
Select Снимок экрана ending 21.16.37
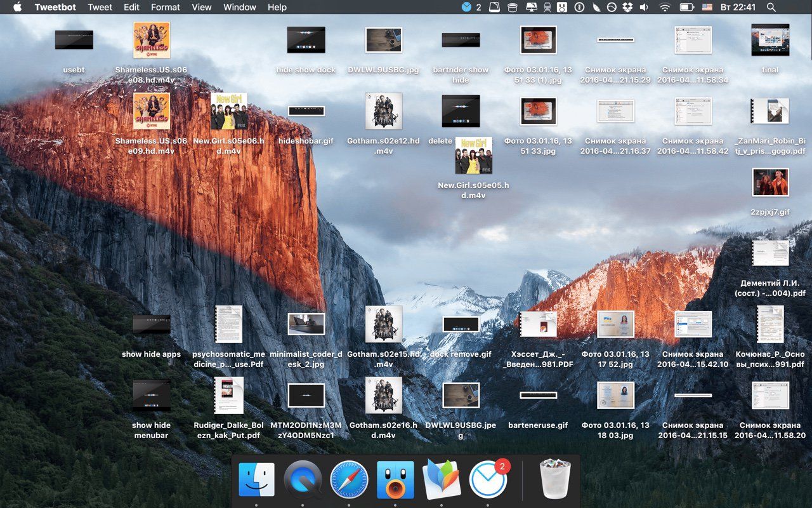(616, 111)
